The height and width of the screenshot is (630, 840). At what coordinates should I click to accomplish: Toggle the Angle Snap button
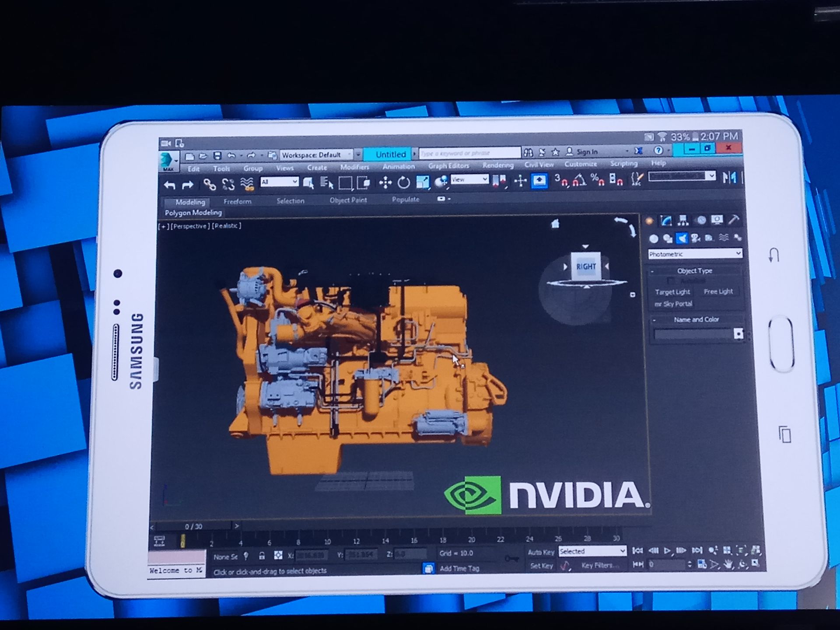579,179
